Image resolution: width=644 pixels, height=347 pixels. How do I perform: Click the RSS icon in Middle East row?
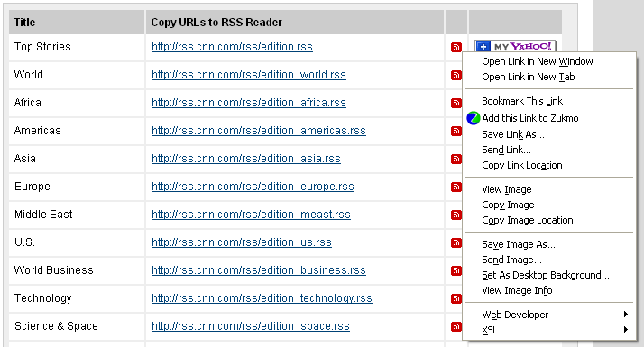pos(455,215)
